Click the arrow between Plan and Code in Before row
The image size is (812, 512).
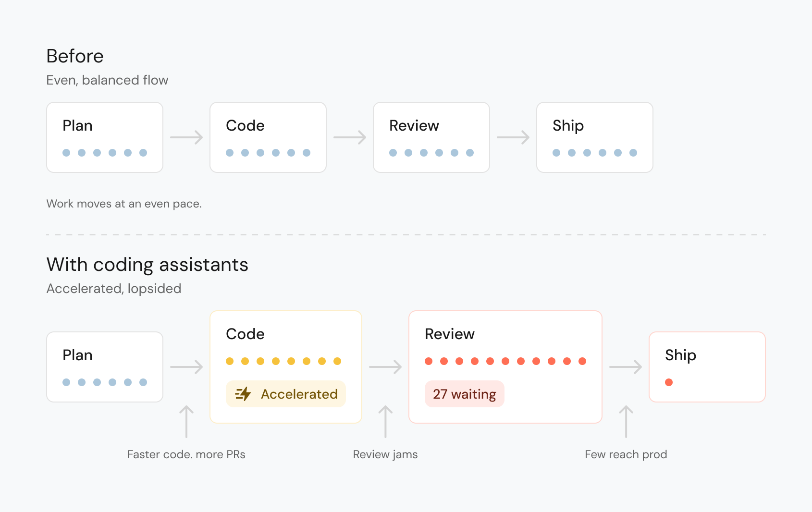(x=186, y=137)
